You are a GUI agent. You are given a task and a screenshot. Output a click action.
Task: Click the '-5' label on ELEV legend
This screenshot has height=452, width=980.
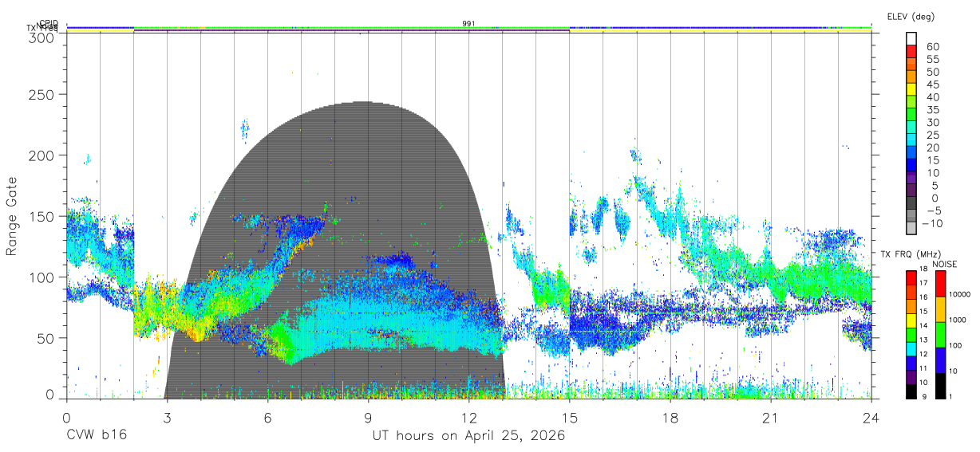[933, 210]
